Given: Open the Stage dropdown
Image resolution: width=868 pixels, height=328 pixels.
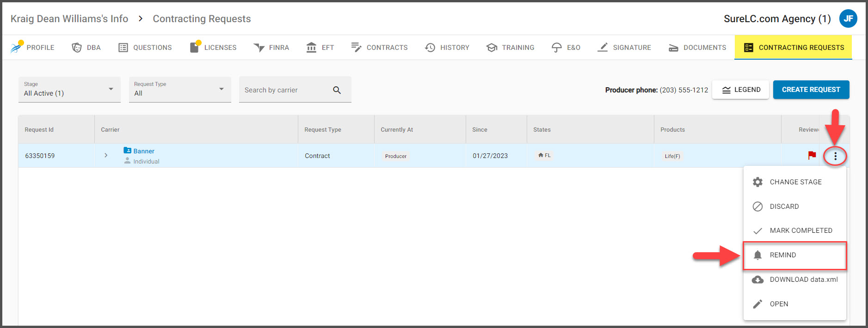Looking at the screenshot, I should click(x=69, y=90).
